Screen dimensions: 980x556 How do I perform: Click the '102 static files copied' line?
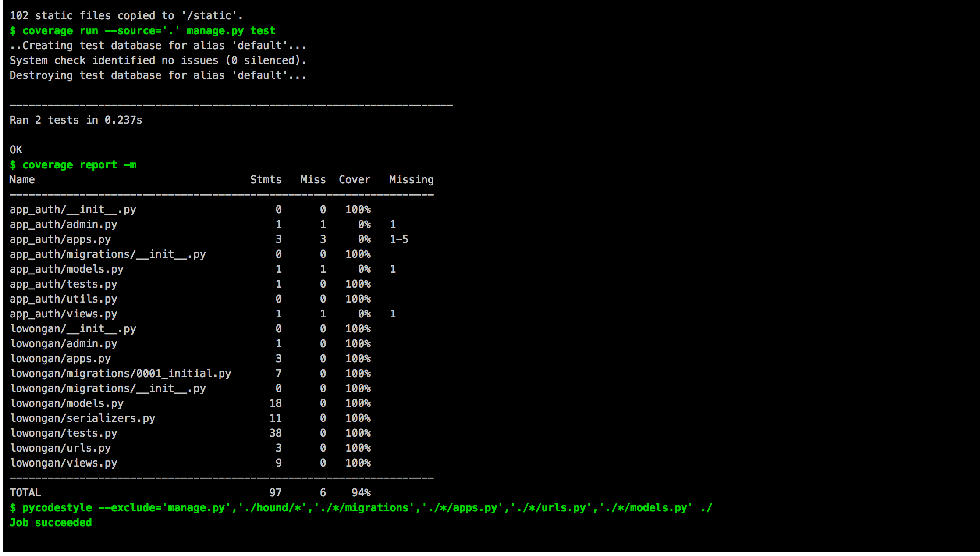[126, 16]
